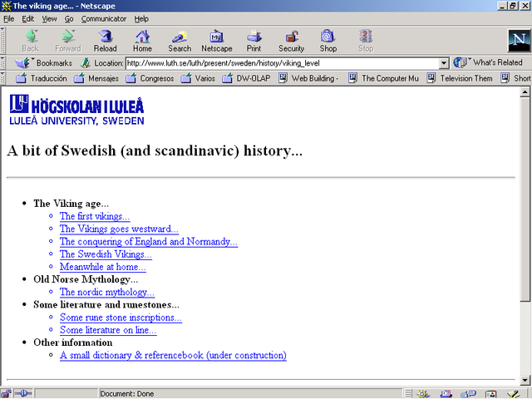Open Some literature on line... link
532x399 pixels.
[108, 330]
